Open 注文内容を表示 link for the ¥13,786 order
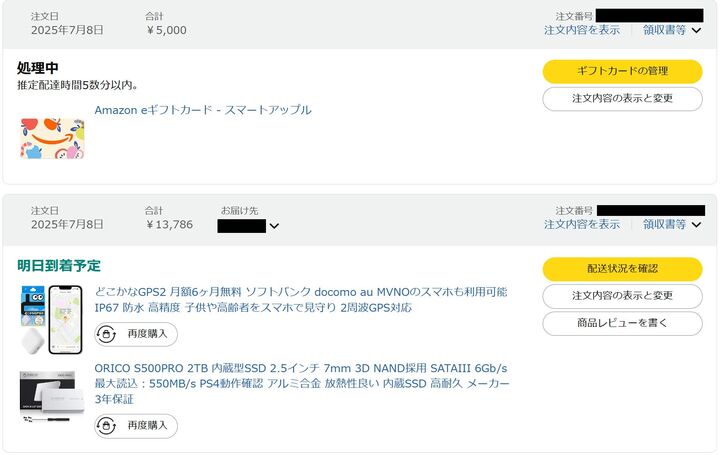Viewport: 720px width, 455px height. pyautogui.click(x=581, y=225)
